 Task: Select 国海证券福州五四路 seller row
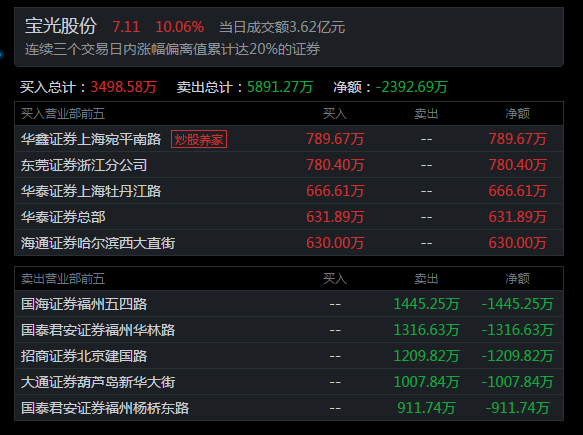point(289,304)
